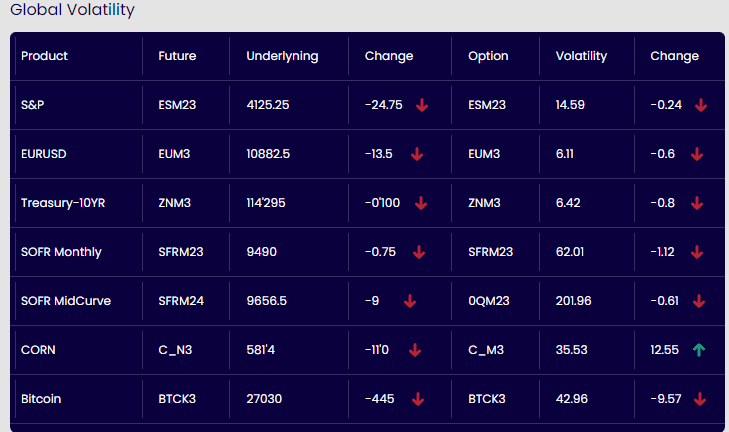Click the red arrow beside SOFR MidCurve -9
Viewport: 729px width, 432px height.
pyautogui.click(x=410, y=301)
